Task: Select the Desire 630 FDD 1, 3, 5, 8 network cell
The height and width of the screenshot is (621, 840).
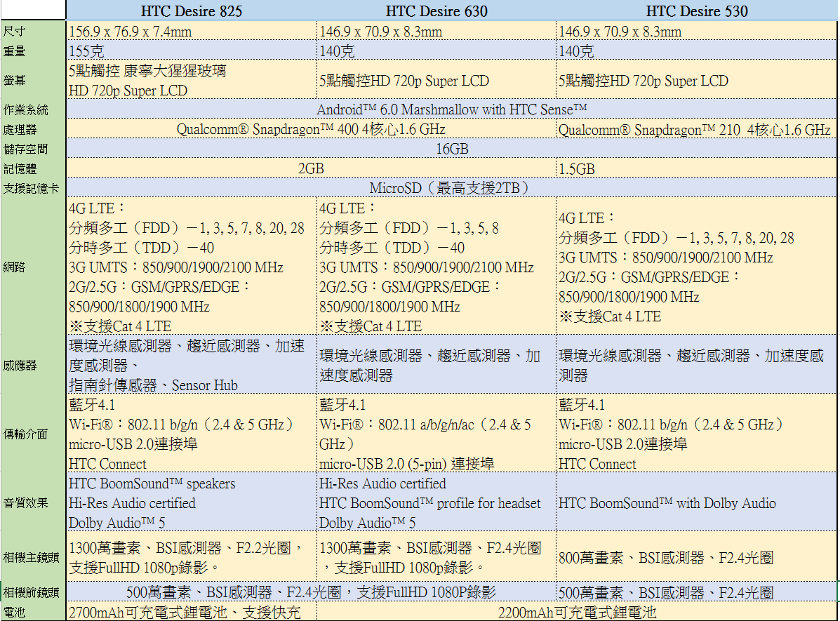Action: tap(436, 267)
